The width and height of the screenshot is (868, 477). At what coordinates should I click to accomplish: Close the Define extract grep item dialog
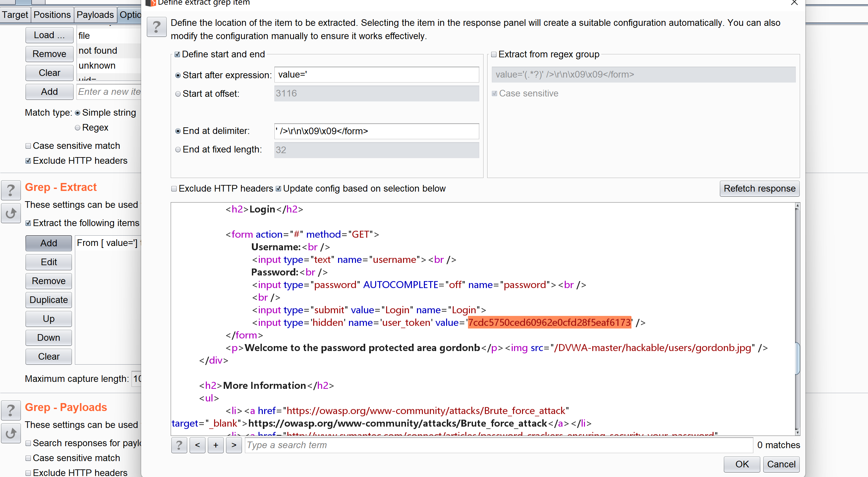point(794,3)
